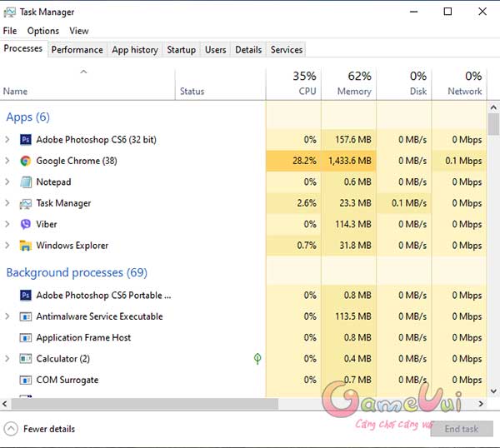The width and height of the screenshot is (500, 448).
Task: Click the COM Surrogate process icon
Action: 26,380
